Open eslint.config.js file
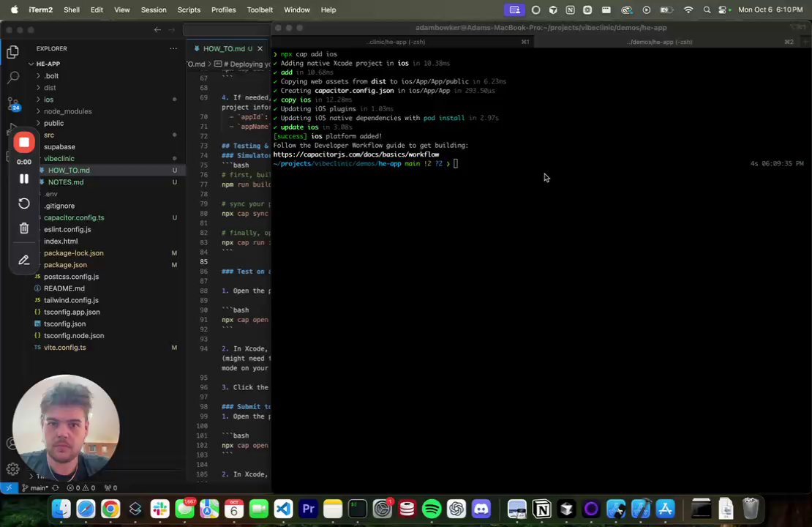This screenshot has width=812, height=527. [67, 230]
